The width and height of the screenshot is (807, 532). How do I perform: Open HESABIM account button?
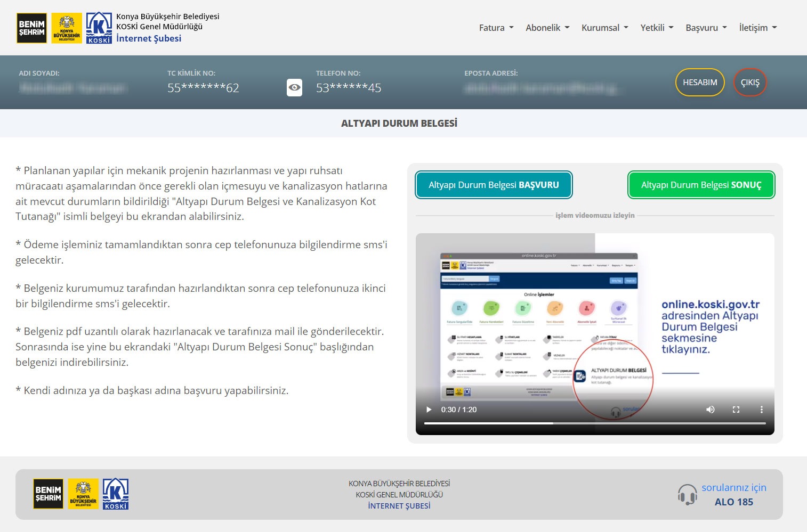point(700,83)
